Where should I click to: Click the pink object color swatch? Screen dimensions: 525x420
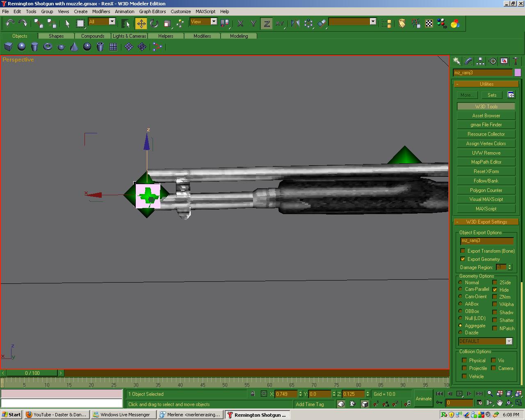pyautogui.click(x=518, y=73)
